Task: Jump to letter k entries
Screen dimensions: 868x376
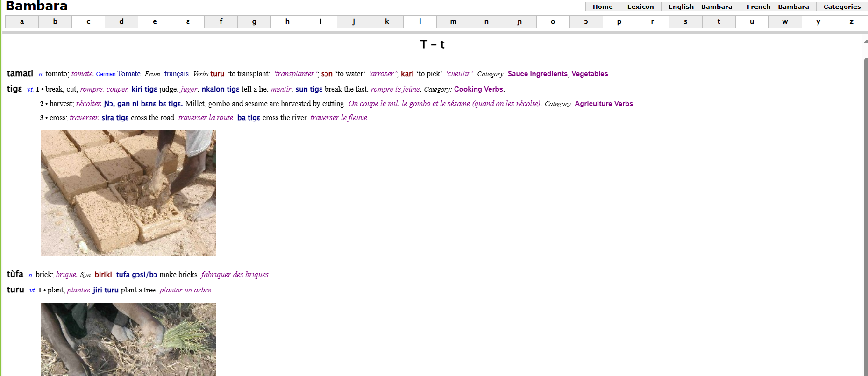Action: 387,21
